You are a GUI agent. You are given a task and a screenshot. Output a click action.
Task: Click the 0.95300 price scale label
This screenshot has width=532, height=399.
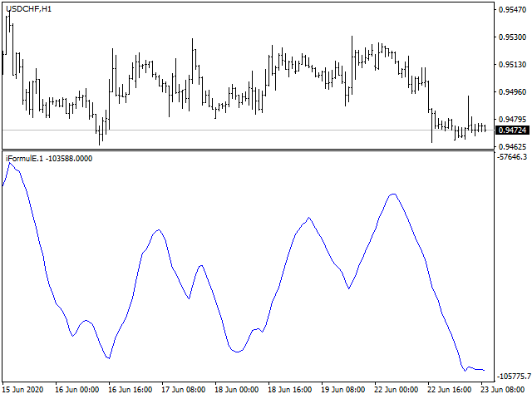(x=512, y=37)
